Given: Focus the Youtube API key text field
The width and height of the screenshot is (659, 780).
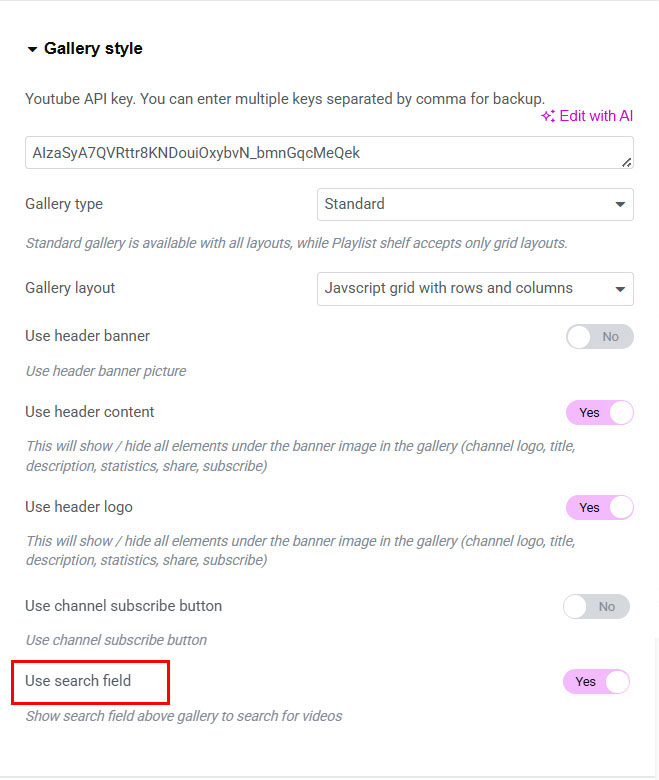Looking at the screenshot, I should click(x=320, y=153).
